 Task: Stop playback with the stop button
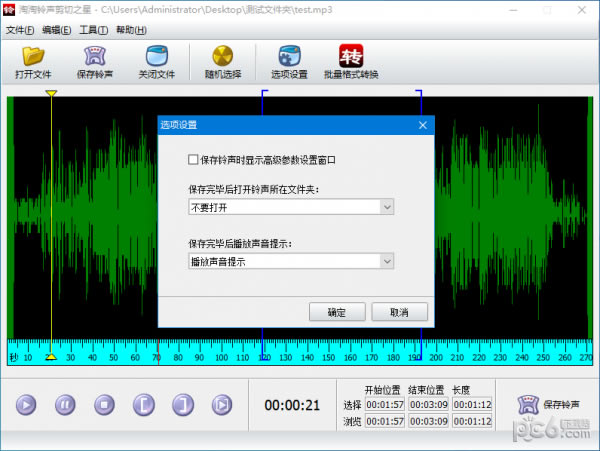[104, 405]
